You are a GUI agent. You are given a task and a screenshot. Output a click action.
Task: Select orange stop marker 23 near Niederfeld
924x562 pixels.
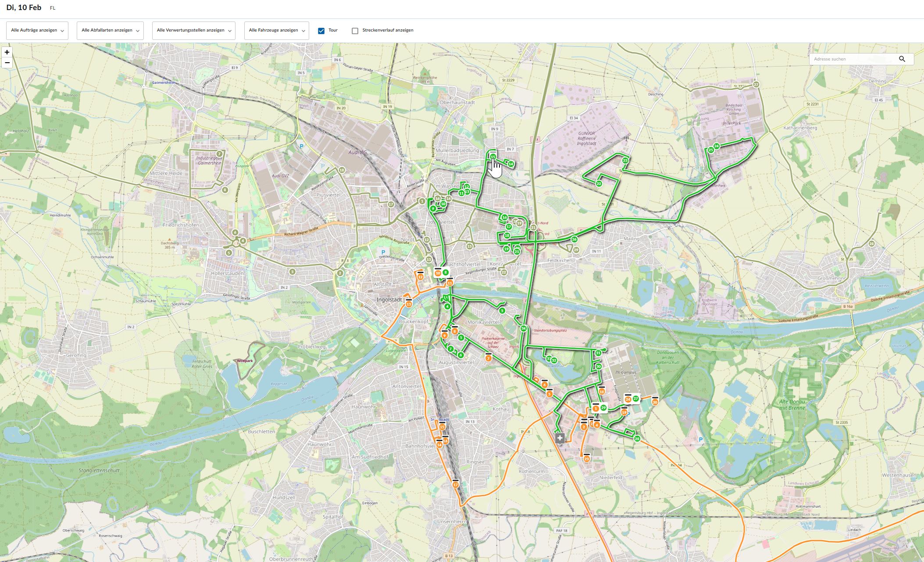coord(587,459)
